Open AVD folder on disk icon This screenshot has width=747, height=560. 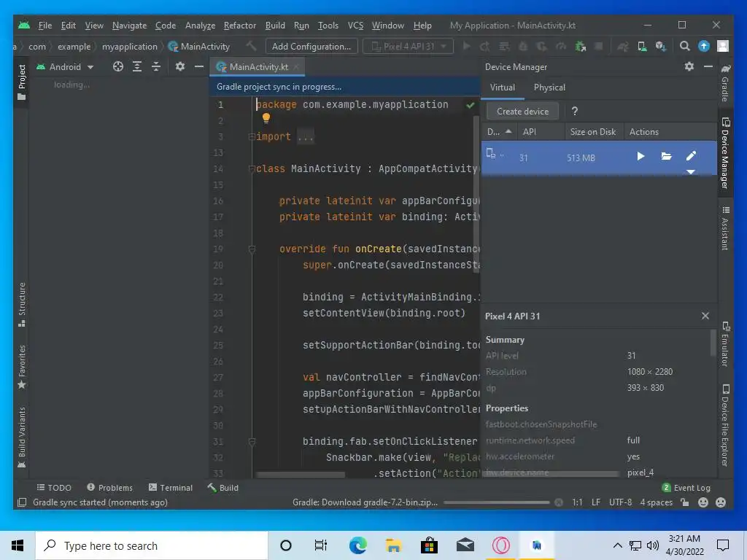[667, 156]
